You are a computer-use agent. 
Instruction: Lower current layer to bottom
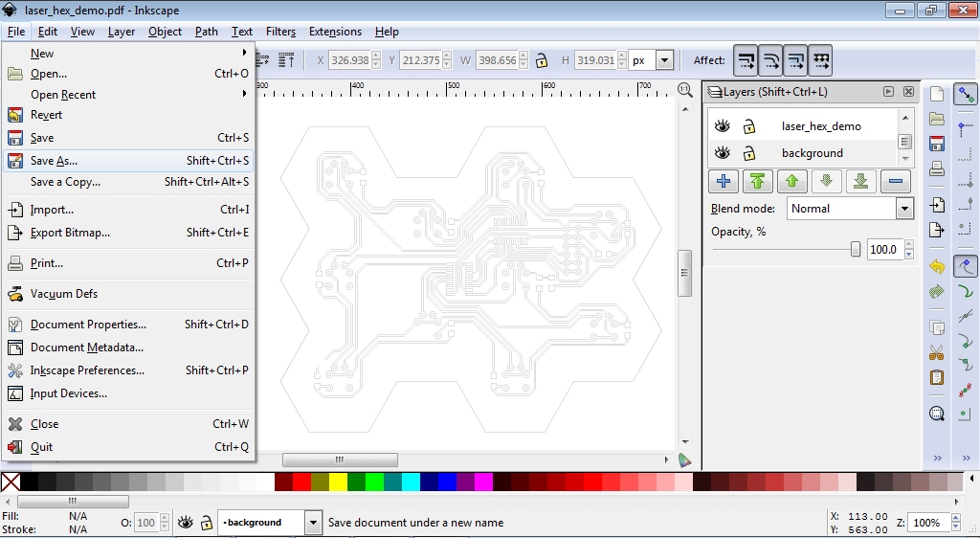click(860, 181)
